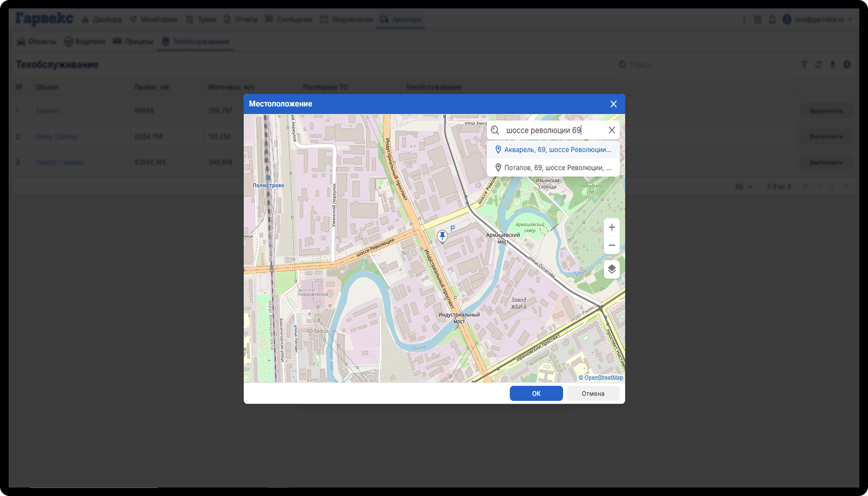Open the apps grid icon in header
The image size is (868, 496).
point(757,19)
